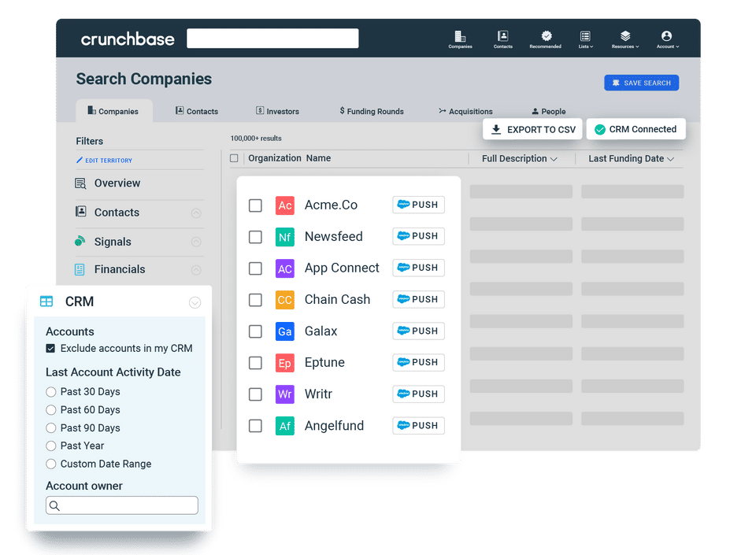The image size is (756, 555).
Task: Check the Chain Cash row checkbox
Action: click(x=255, y=300)
